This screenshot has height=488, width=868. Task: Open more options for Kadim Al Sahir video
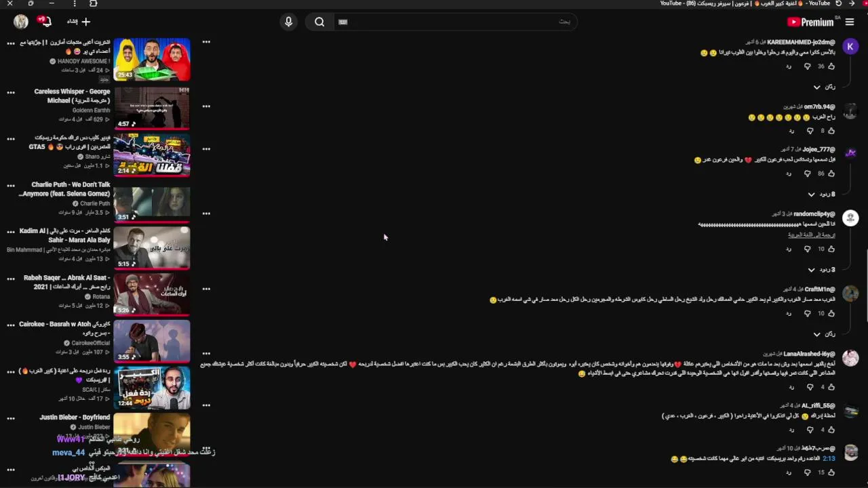11,232
